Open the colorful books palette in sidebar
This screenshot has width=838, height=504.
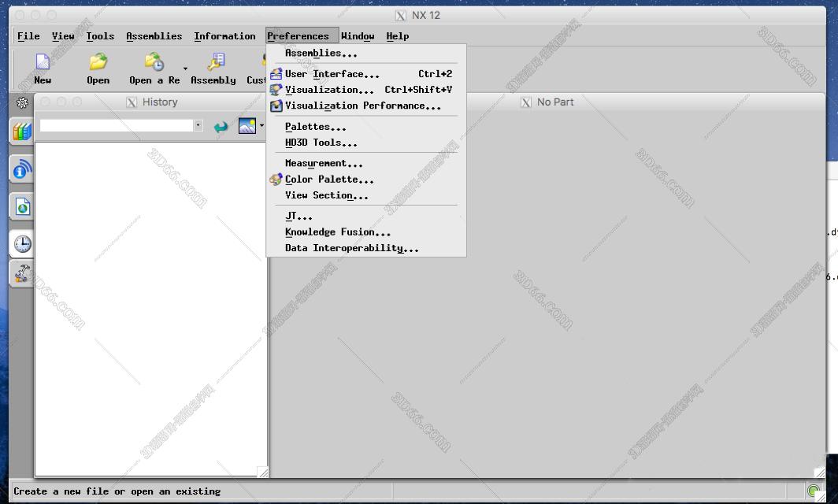pyautogui.click(x=21, y=131)
